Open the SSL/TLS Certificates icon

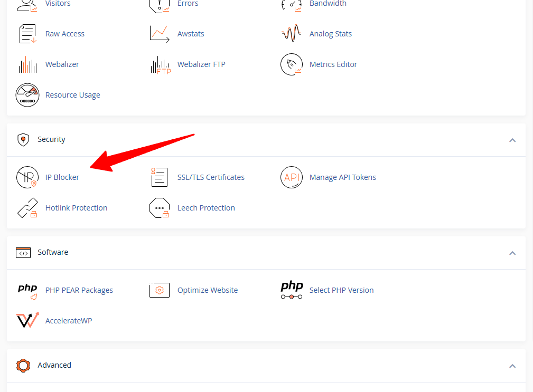[160, 177]
